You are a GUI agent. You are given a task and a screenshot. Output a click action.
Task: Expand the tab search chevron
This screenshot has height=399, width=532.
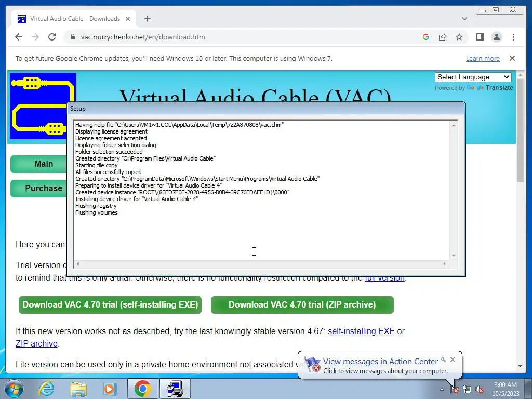coord(464,19)
